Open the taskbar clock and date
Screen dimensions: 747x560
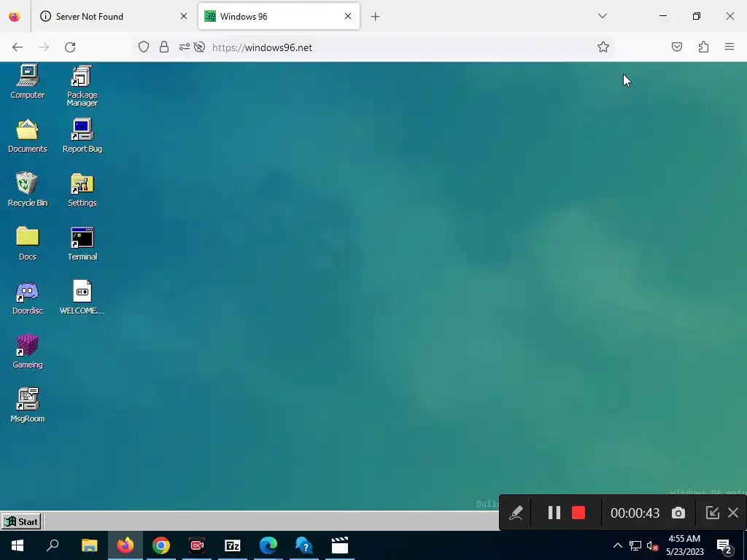click(x=684, y=545)
